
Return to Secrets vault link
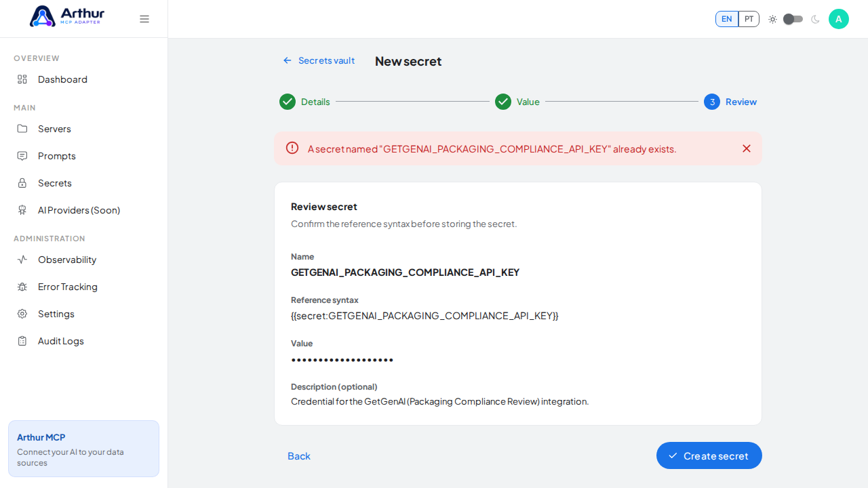pyautogui.click(x=326, y=60)
